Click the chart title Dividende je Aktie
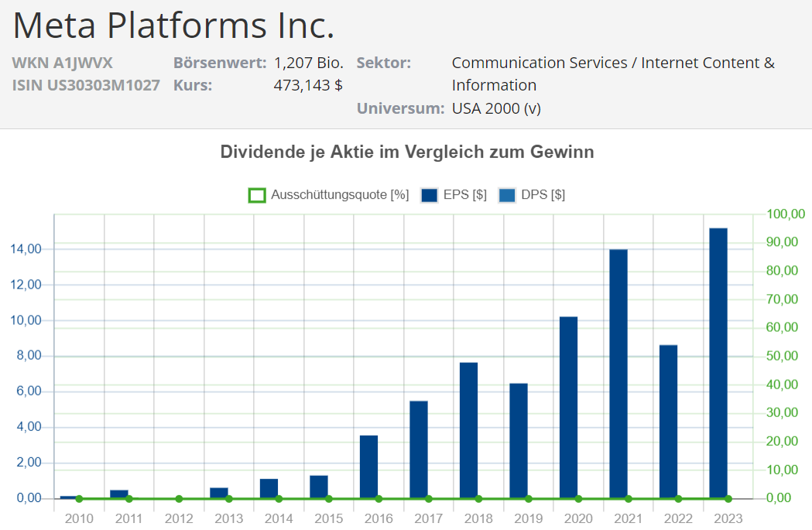Image resolution: width=812 pixels, height=530 pixels. pyautogui.click(x=407, y=152)
